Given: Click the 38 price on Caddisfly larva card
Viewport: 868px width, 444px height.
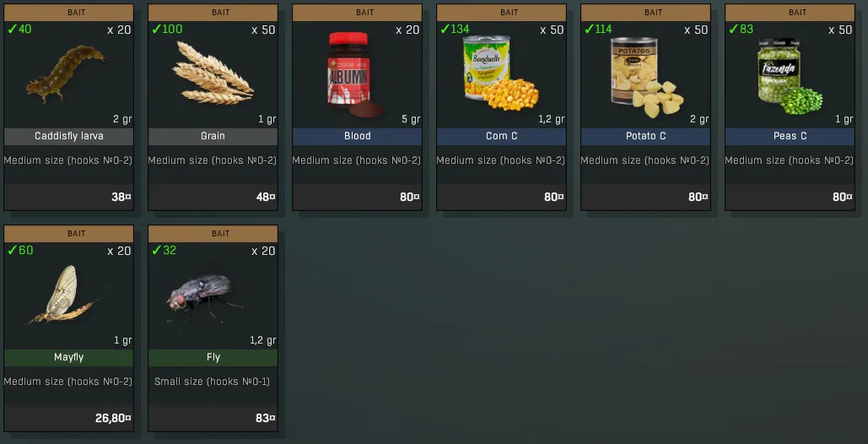Looking at the screenshot, I should coord(121,197).
